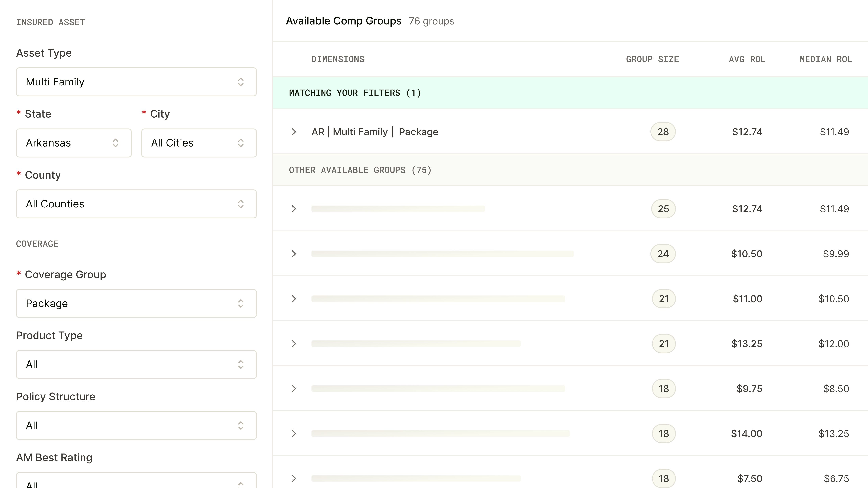This screenshot has height=488, width=868.
Task: Click the group size badge 25
Action: click(x=663, y=209)
